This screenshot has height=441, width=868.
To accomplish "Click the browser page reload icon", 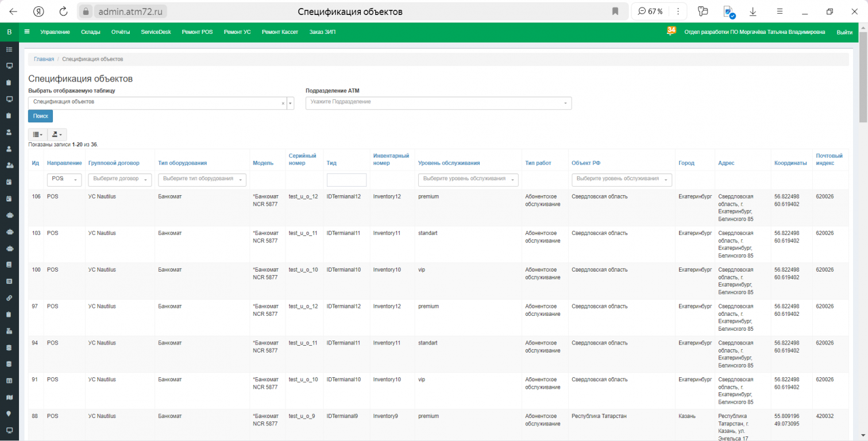I will (64, 11).
